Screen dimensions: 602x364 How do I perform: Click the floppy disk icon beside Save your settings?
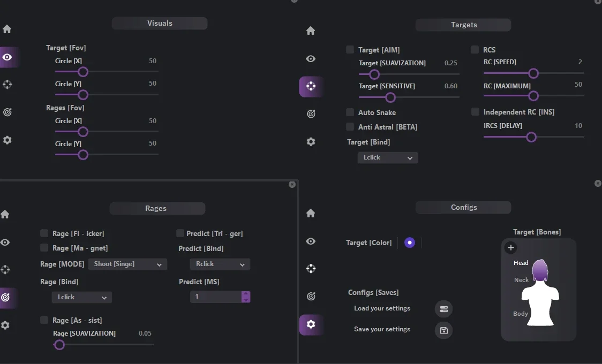444,330
